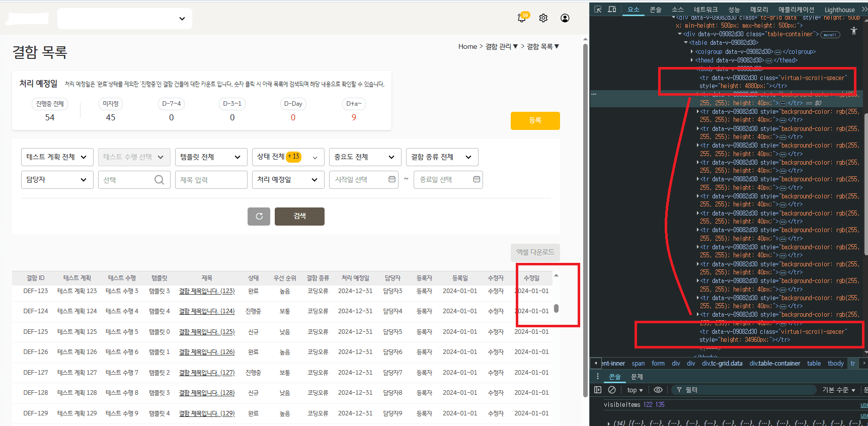Switch to the 네트워크 tab in DevTools
Screen dimensions: 868x426
705,9
